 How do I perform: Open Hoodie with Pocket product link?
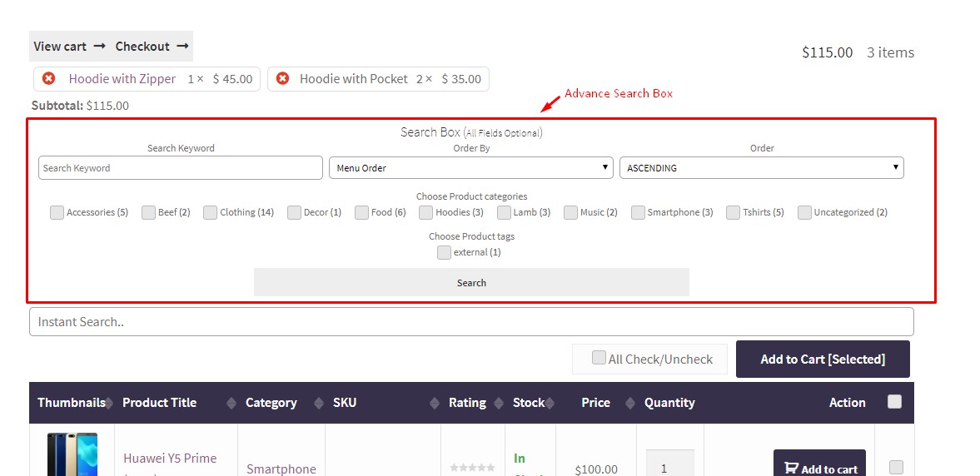pos(354,79)
